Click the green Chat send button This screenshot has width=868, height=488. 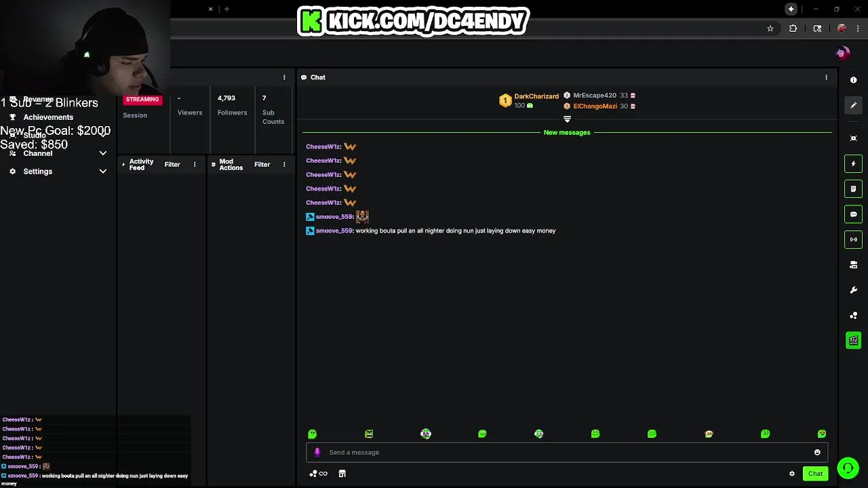(815, 474)
